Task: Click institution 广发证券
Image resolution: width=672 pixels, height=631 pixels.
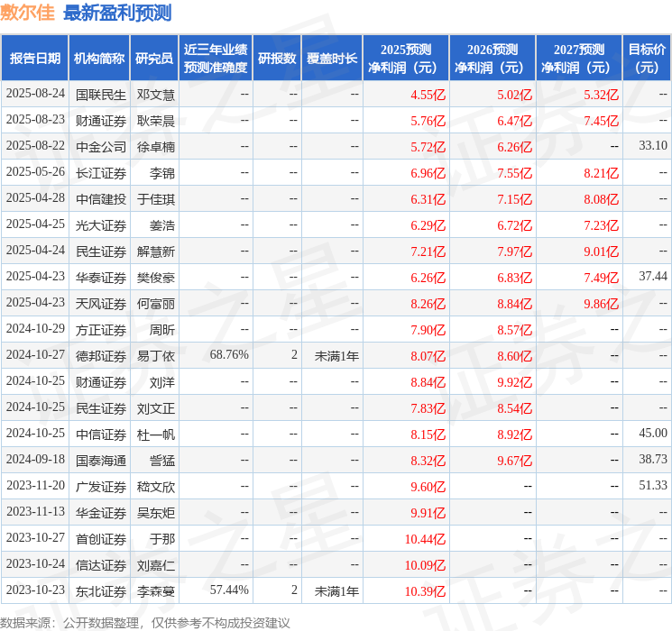Action: (101, 487)
